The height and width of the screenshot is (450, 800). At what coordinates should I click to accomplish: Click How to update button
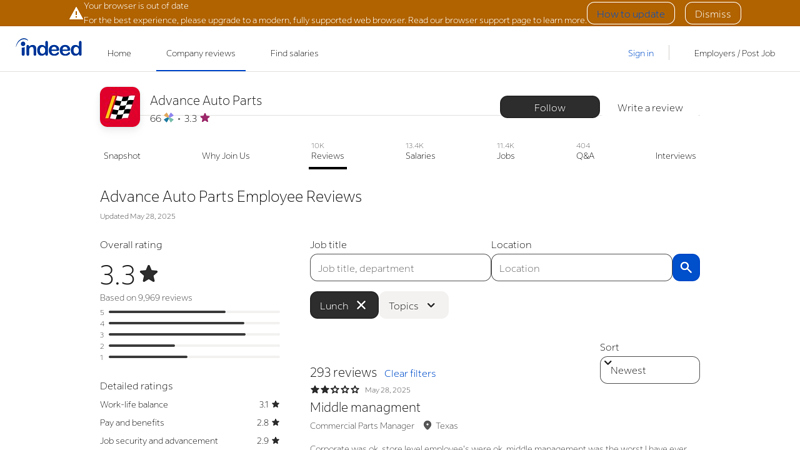pos(631,14)
